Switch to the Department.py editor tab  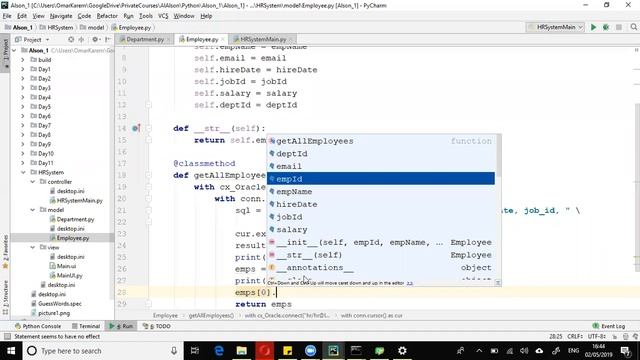(145, 39)
